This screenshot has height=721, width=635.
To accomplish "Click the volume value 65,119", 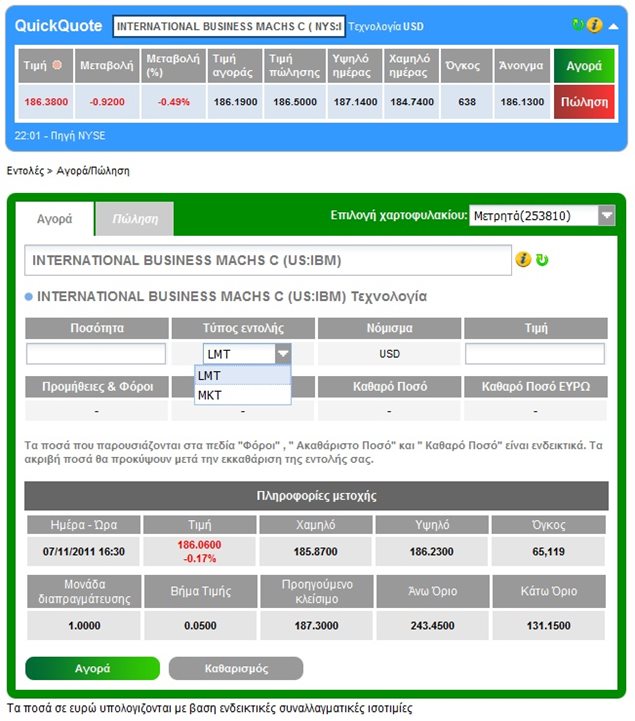I will click(x=548, y=551).
